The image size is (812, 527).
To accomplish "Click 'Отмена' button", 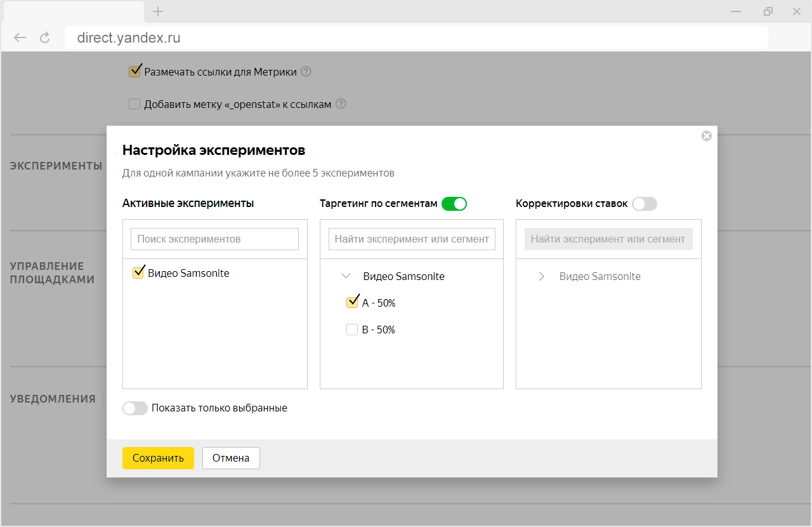I will click(x=231, y=458).
